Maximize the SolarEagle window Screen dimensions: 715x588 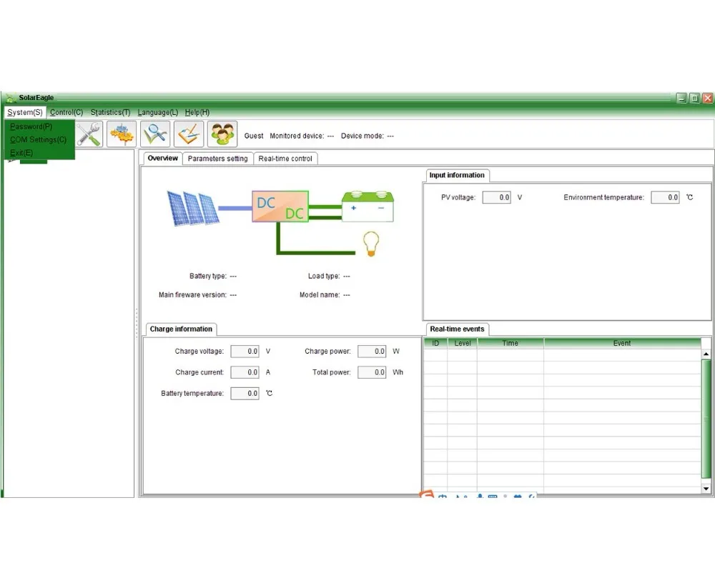pyautogui.click(x=694, y=98)
